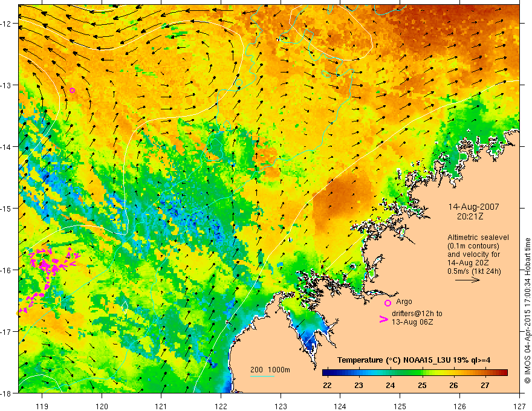The width and height of the screenshot is (532, 411).
Task: Click the time label 20:21Z
Action: pos(470,216)
